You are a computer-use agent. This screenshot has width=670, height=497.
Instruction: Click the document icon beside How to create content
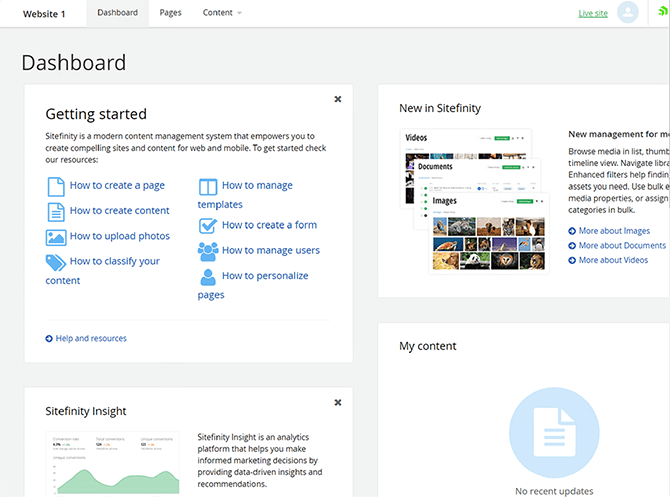[x=55, y=211]
